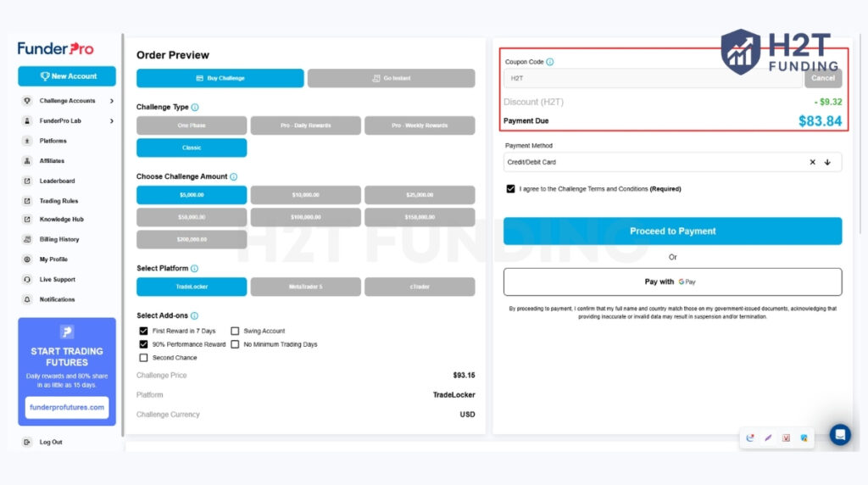This screenshot has width=868, height=485.
Task: Choose the $200,000.00 challenge amount
Action: pyautogui.click(x=192, y=239)
